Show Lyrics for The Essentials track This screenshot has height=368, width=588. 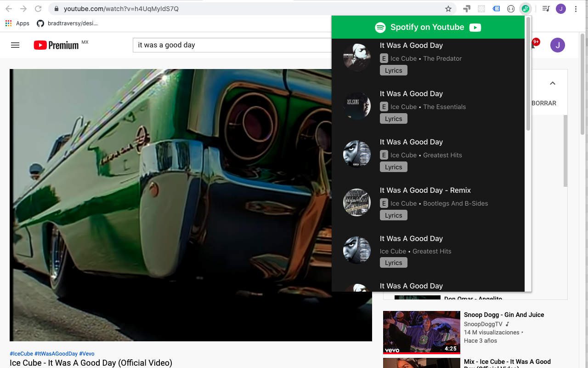coord(394,119)
